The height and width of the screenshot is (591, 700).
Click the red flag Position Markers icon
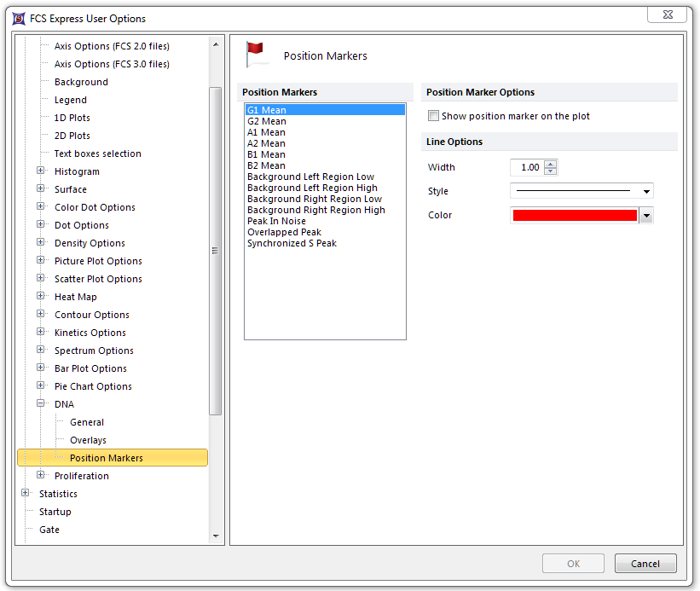[257, 55]
